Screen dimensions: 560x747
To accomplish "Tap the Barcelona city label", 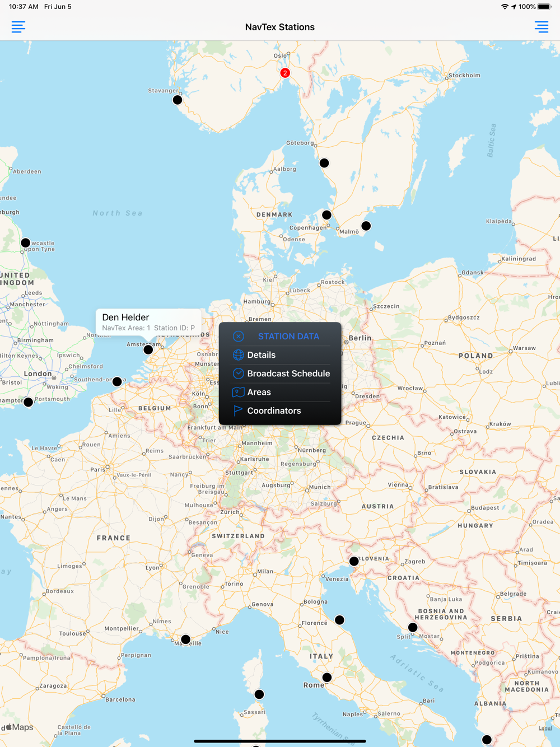I will [x=120, y=699].
